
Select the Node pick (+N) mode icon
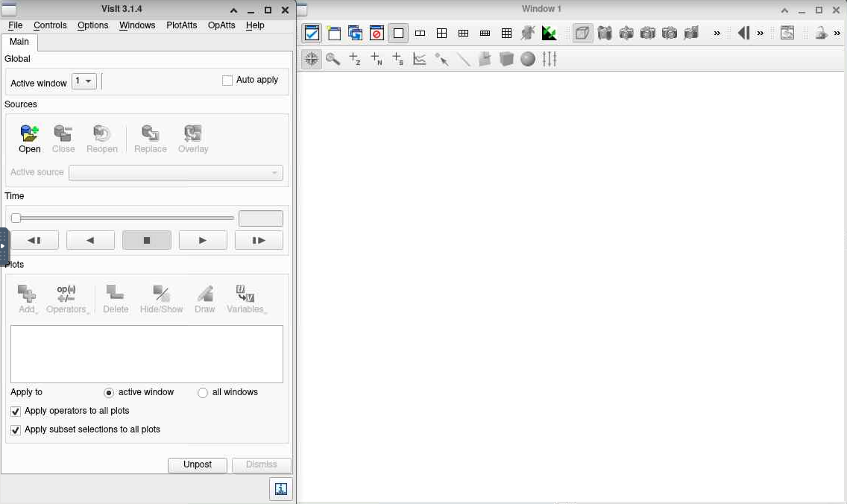point(377,59)
